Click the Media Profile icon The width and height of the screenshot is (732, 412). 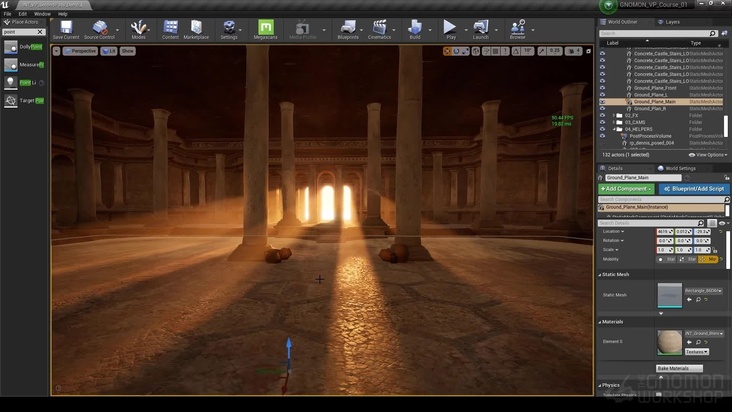click(302, 28)
